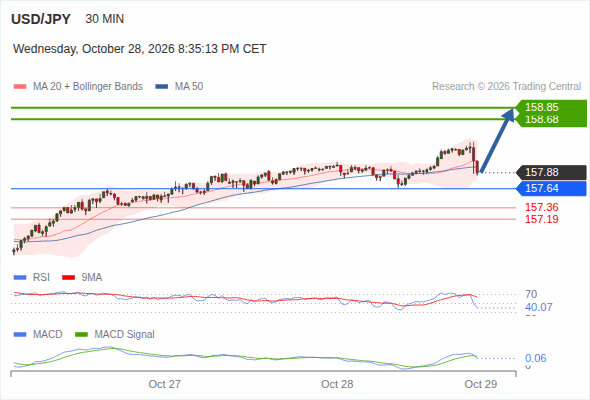Click the Wednesday, October 28, 2026 timestamp
The image size is (590, 400).
click(140, 49)
